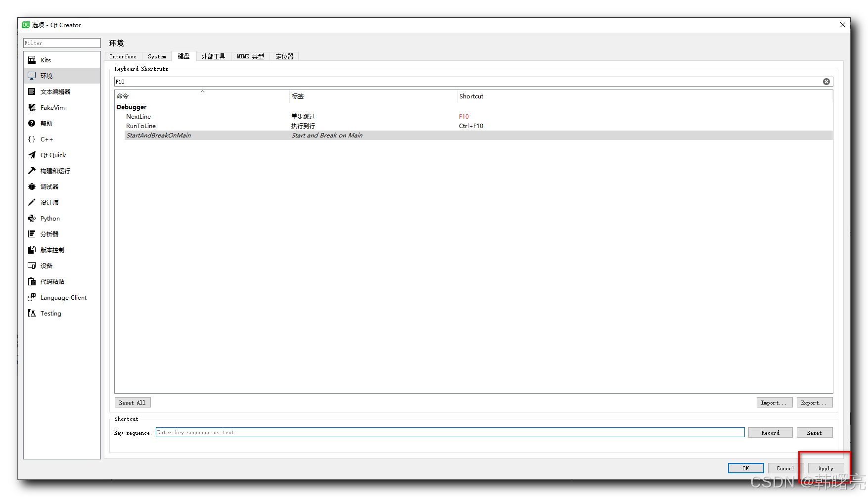Open the 定位器 tab
This screenshot has width=868, height=497.
[284, 56]
